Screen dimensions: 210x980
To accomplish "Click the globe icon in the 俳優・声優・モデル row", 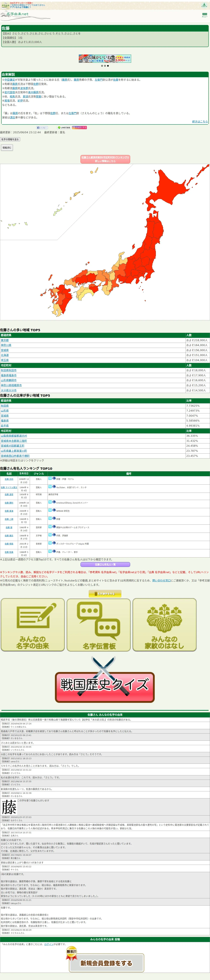I will click(x=54, y=478).
